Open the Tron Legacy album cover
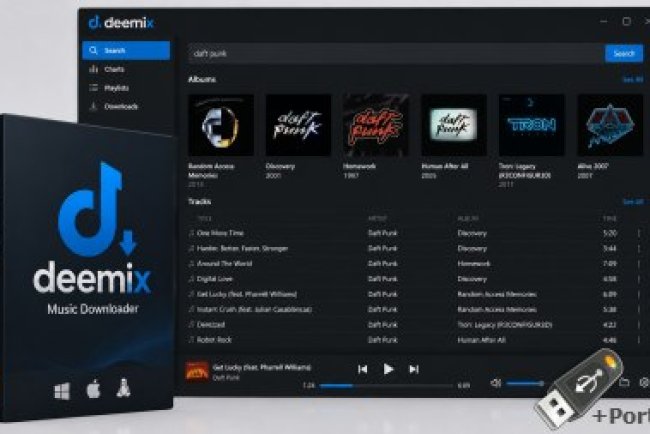 tap(531, 125)
